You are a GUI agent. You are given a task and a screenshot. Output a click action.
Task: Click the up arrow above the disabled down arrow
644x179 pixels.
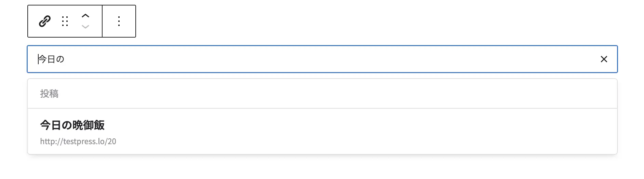point(85,16)
